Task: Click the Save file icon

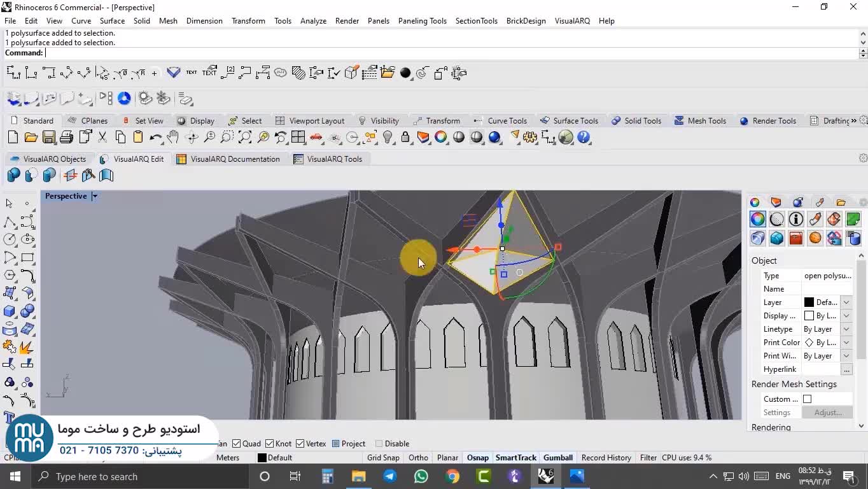Action: click(49, 138)
